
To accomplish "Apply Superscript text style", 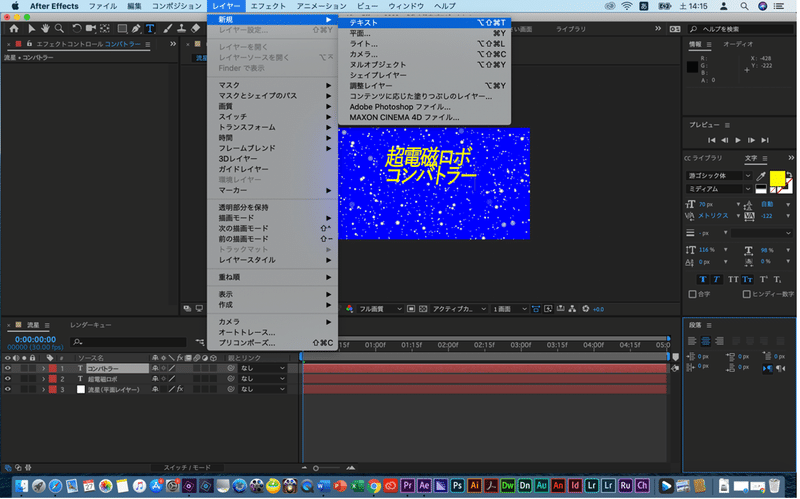I will [x=764, y=280].
